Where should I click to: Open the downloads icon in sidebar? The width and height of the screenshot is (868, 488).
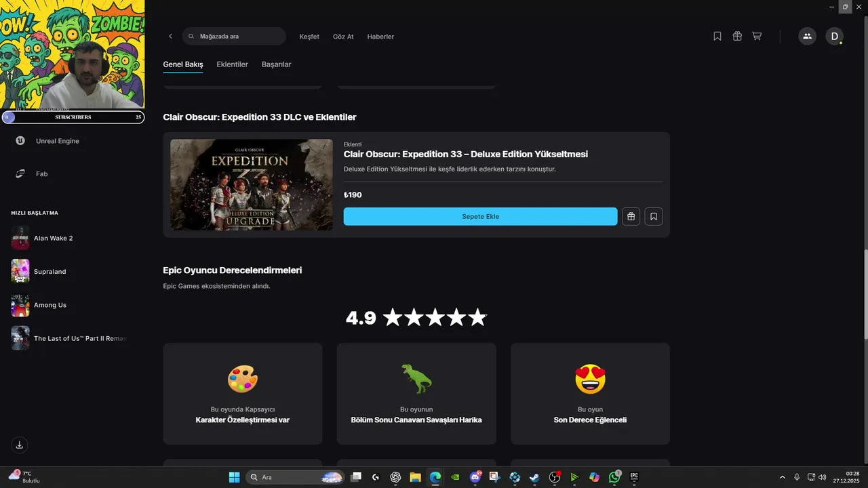20,445
